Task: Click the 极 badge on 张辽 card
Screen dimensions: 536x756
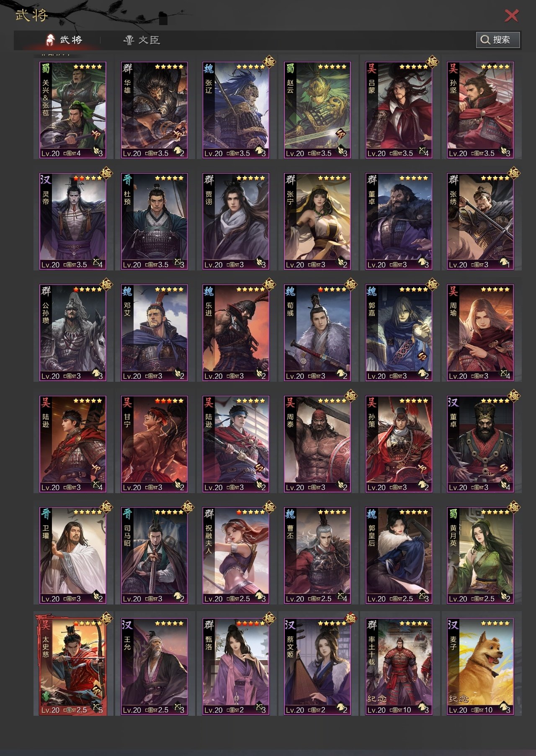Action: (269, 62)
